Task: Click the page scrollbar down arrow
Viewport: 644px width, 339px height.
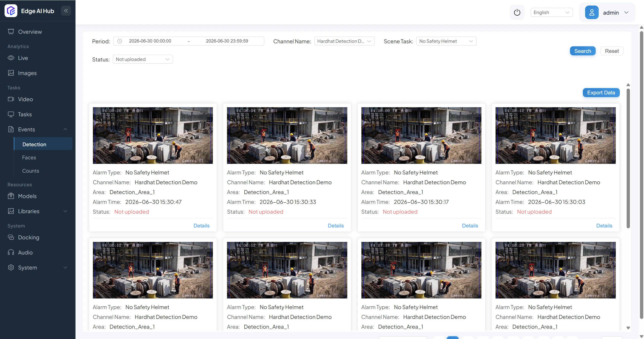Action: point(641,336)
